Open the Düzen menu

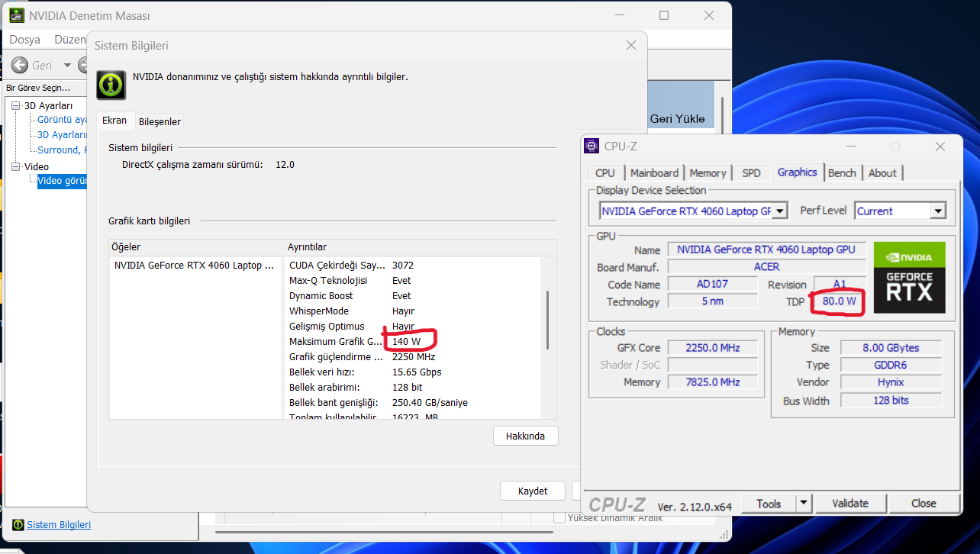[69, 40]
